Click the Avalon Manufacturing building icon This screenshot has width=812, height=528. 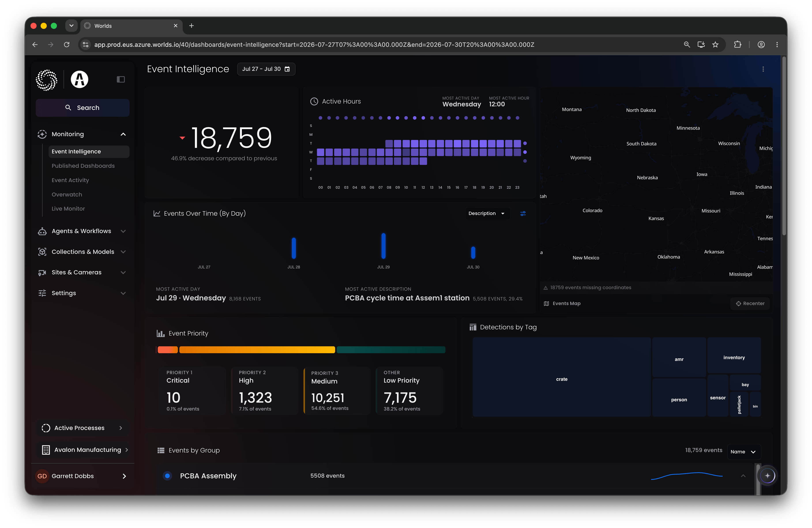click(x=46, y=450)
